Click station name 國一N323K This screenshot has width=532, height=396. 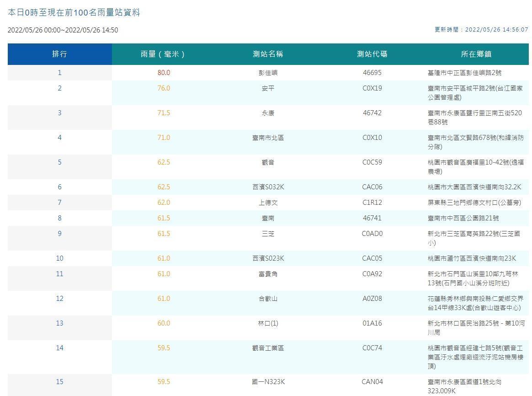coord(268,382)
